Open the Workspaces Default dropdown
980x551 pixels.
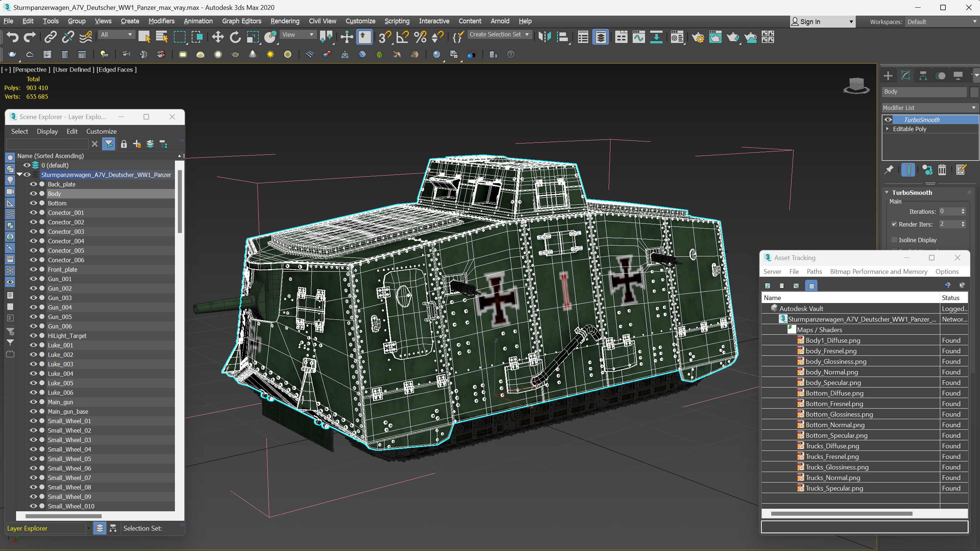coord(942,22)
